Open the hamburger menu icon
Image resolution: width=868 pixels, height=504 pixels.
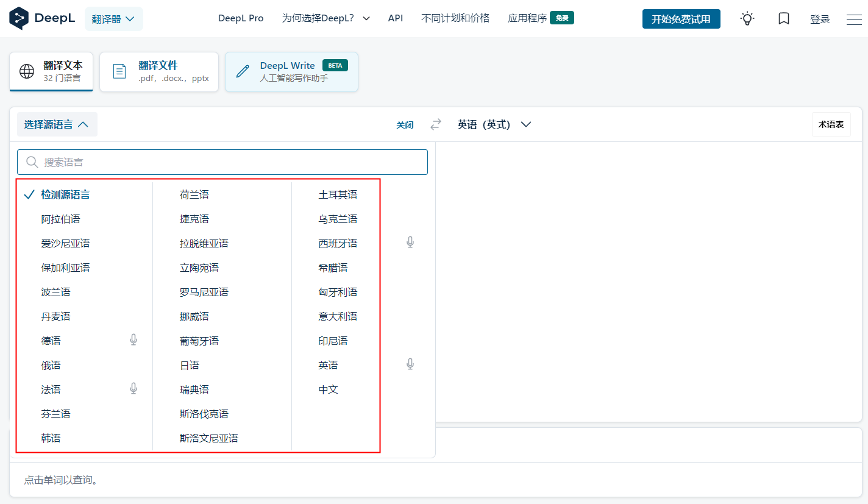pos(853,19)
